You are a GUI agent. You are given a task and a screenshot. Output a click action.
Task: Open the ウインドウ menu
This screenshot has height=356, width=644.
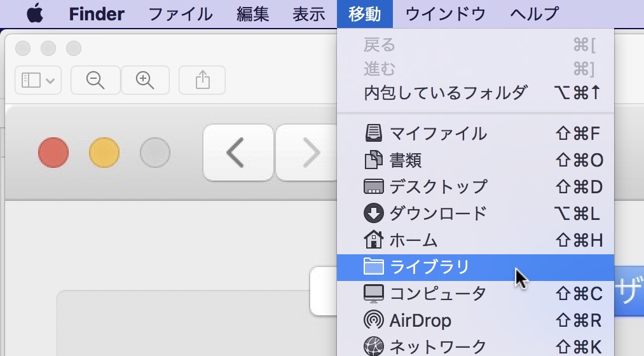coord(445,15)
